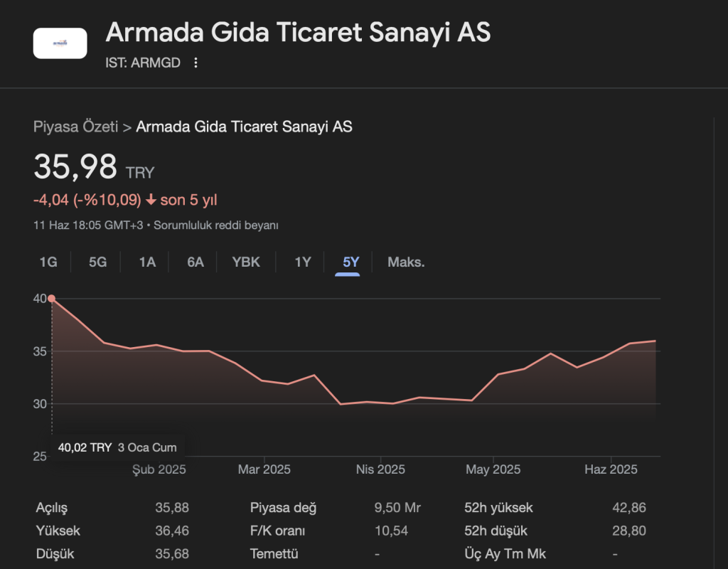
Task: Go back to Piyasa Özeti breadcrumb
Action: 75,127
